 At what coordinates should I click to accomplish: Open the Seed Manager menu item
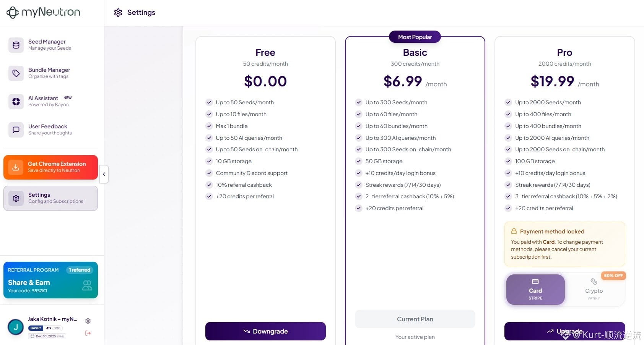tap(50, 45)
